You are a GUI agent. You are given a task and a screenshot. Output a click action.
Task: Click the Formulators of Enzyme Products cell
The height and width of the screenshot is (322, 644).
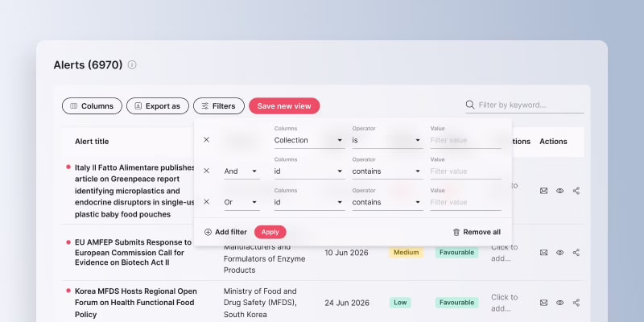(265, 258)
